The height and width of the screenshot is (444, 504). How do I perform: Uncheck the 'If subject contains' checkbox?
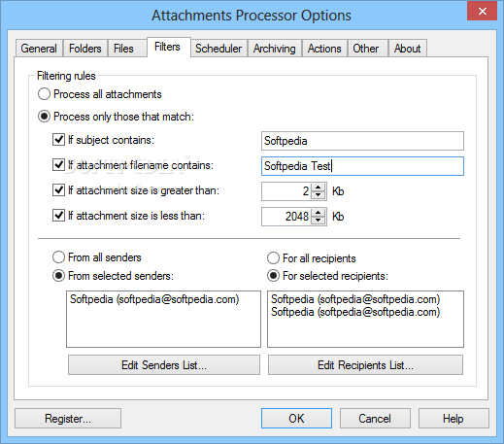tap(58, 140)
